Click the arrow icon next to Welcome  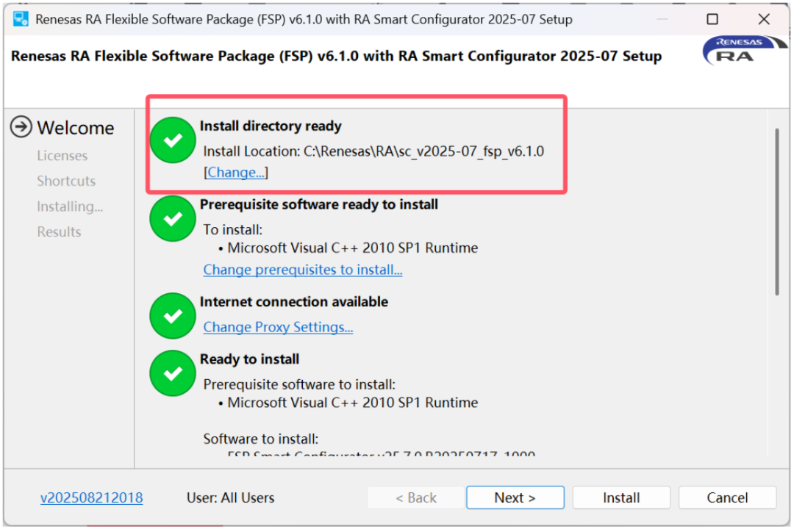point(21,127)
